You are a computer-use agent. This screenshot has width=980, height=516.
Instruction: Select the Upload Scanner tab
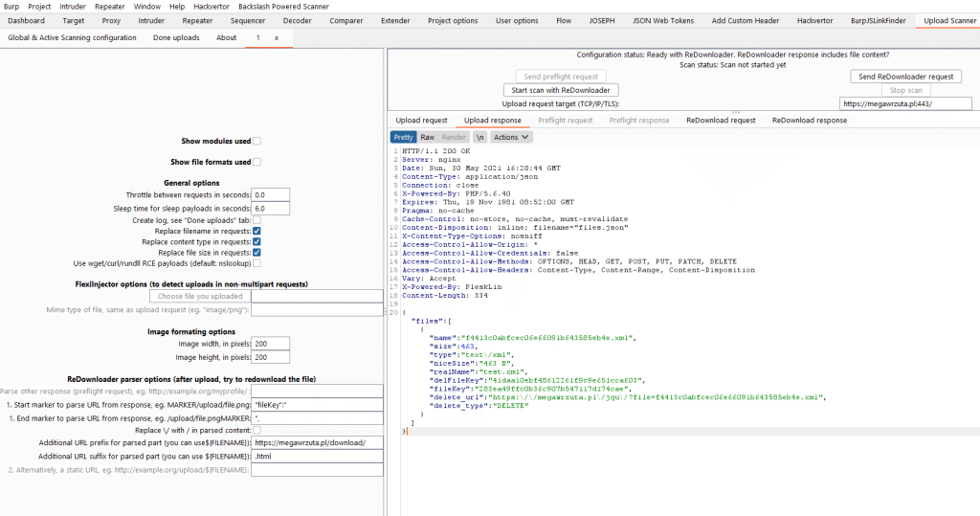coord(950,21)
